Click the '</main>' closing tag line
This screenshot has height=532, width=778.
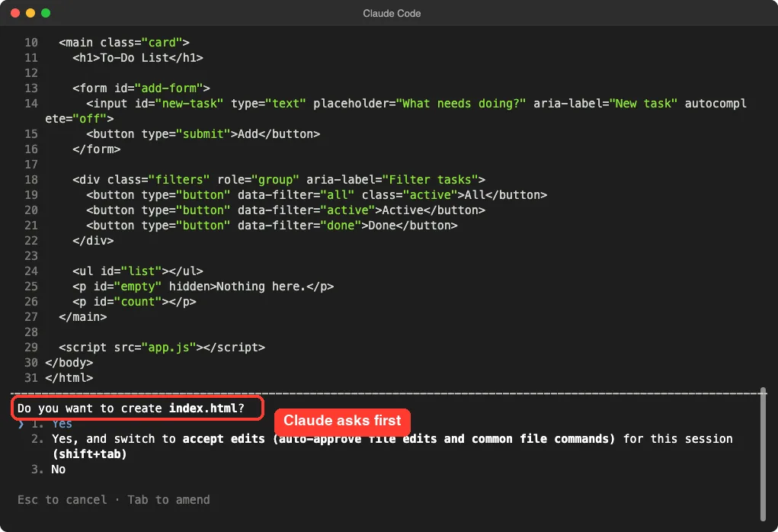click(x=83, y=317)
